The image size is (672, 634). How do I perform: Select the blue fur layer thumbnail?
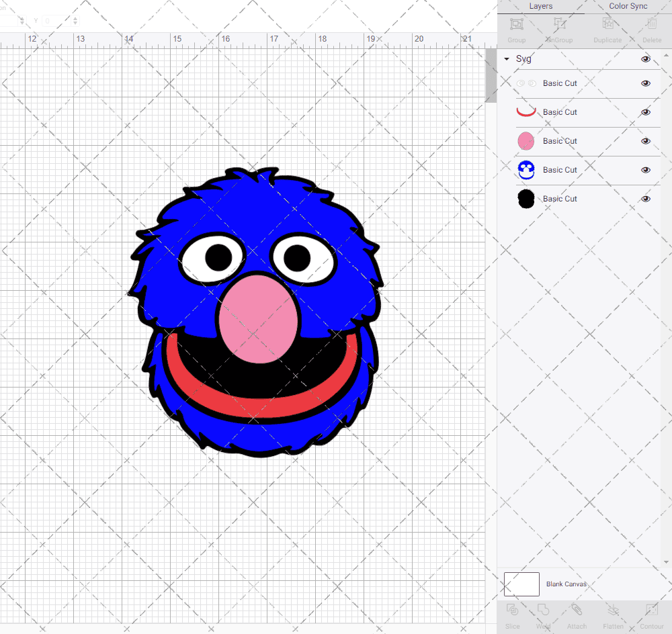coord(526,170)
